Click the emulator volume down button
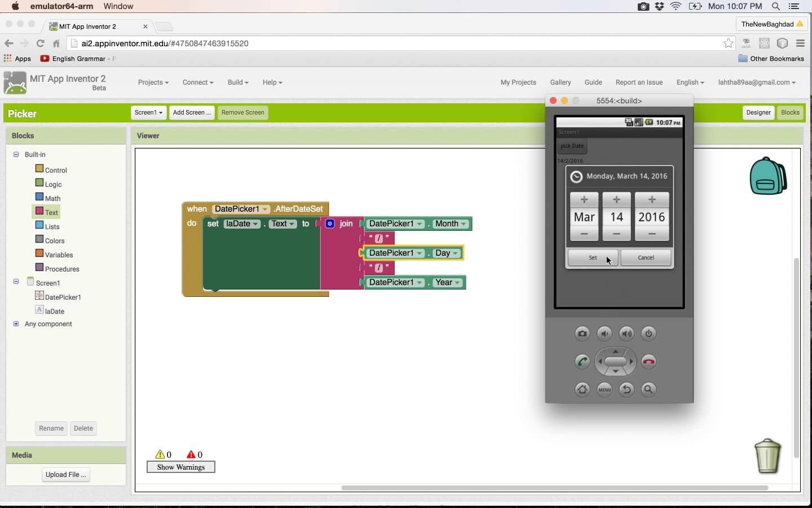812x508 pixels. coord(604,334)
